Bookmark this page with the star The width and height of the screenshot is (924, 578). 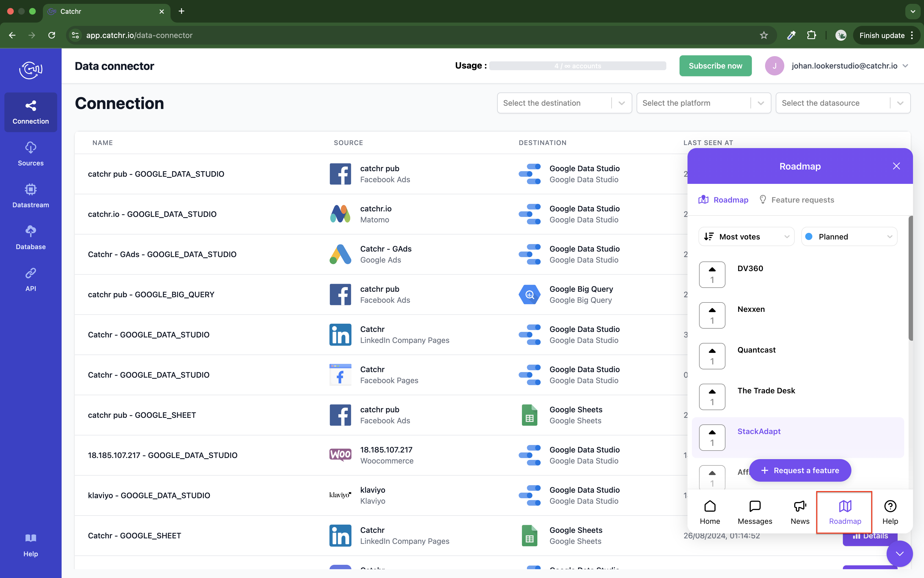click(x=764, y=35)
